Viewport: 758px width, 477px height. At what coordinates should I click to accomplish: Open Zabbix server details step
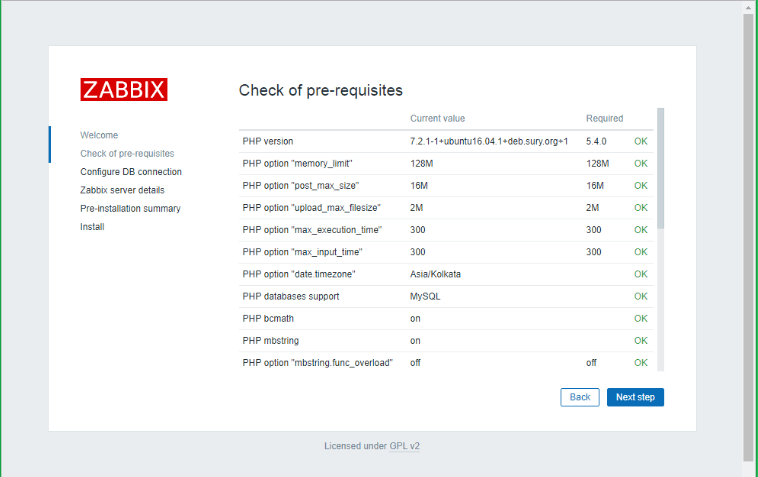coord(122,190)
